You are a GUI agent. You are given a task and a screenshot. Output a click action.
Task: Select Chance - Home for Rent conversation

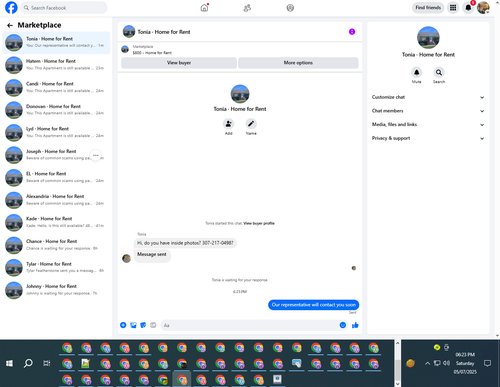coord(56,245)
